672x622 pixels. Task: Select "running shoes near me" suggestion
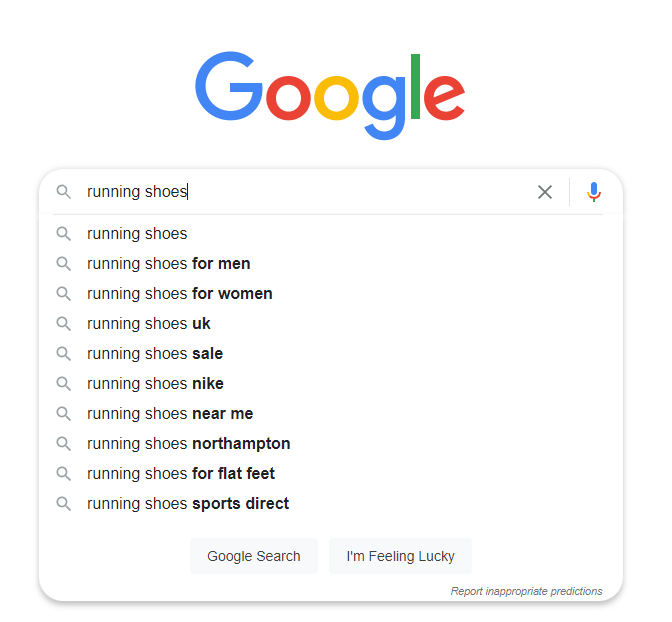pyautogui.click(x=170, y=414)
